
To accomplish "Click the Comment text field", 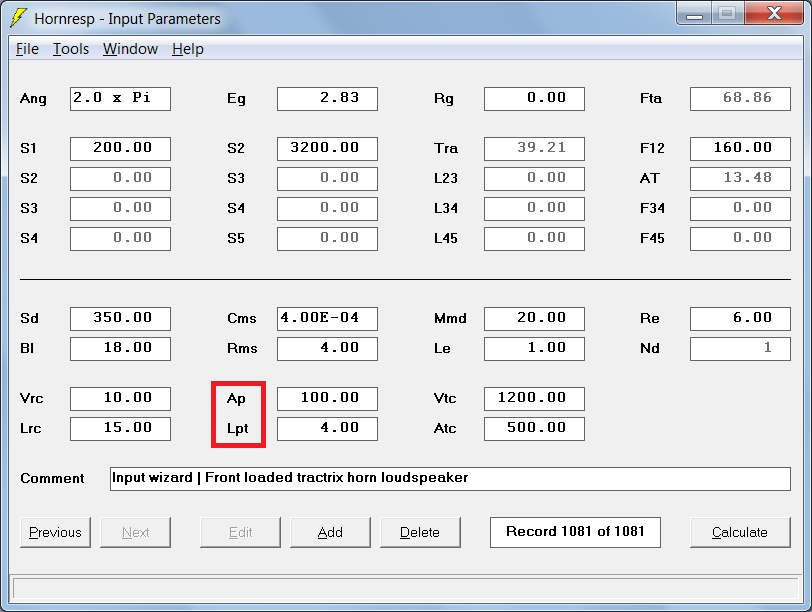I will coord(451,479).
